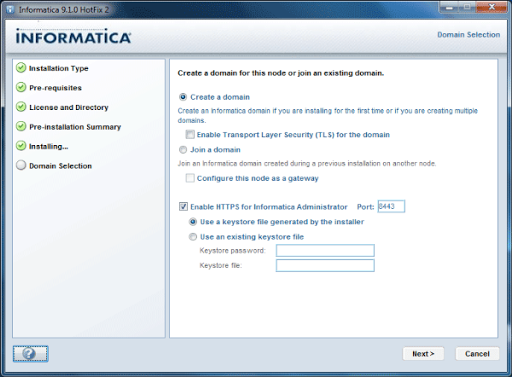Click the Informatica title bar app icon

(x=10, y=10)
